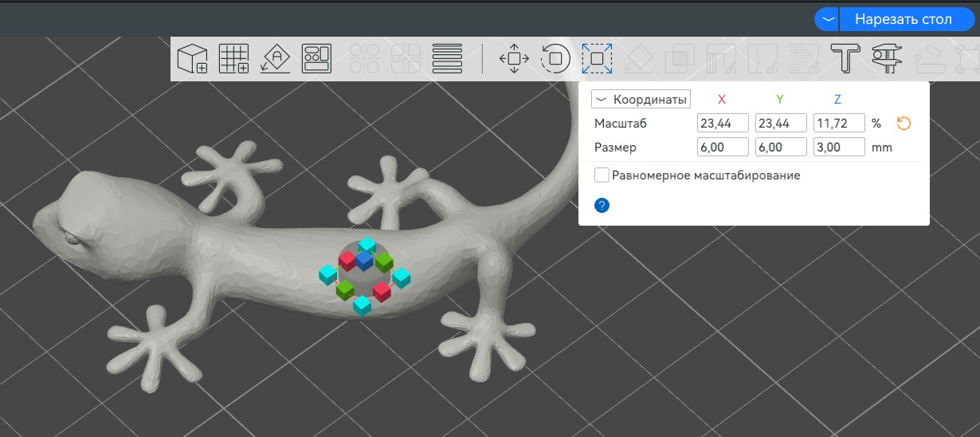Image resolution: width=980 pixels, height=437 pixels.
Task: Select the Text shape tool
Action: (845, 58)
